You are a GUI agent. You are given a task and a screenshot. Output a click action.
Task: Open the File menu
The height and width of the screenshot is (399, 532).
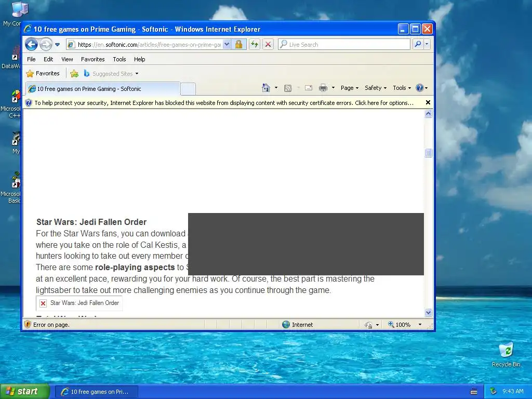click(x=31, y=59)
